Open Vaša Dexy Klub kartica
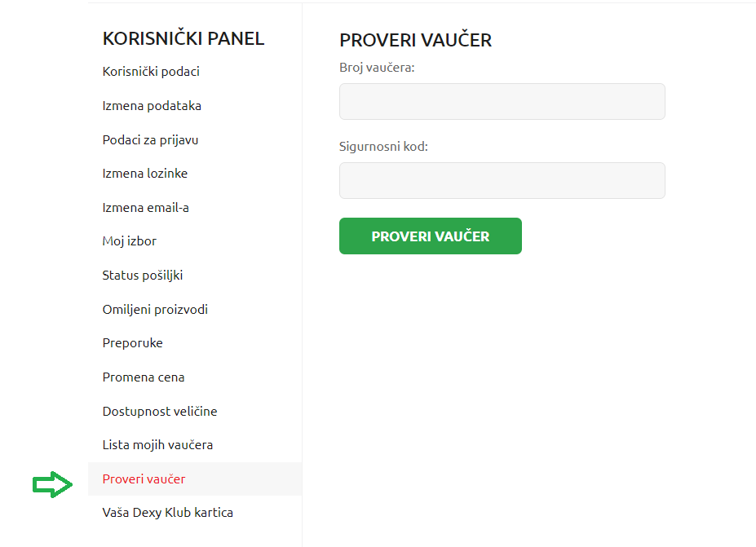The image size is (756, 547). [167, 513]
